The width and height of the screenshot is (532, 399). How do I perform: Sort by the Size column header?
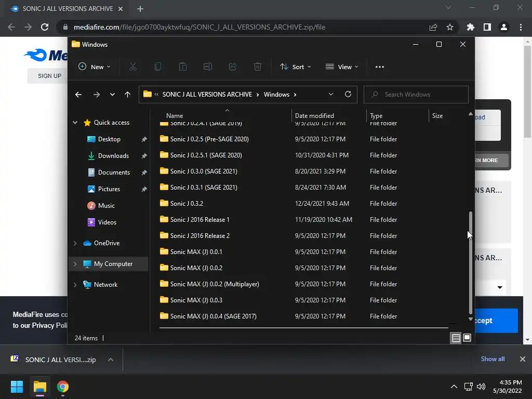[437, 116]
